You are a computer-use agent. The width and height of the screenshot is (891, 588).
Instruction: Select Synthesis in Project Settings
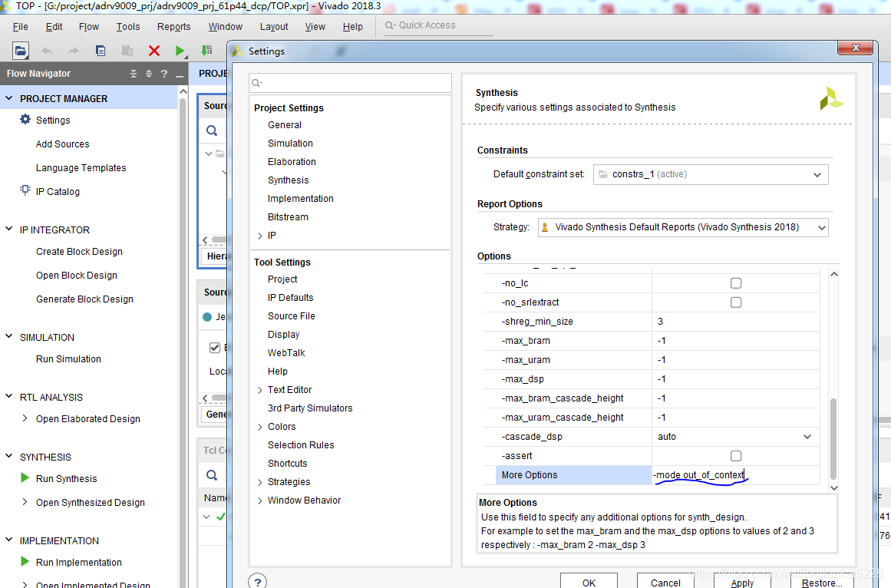click(288, 180)
